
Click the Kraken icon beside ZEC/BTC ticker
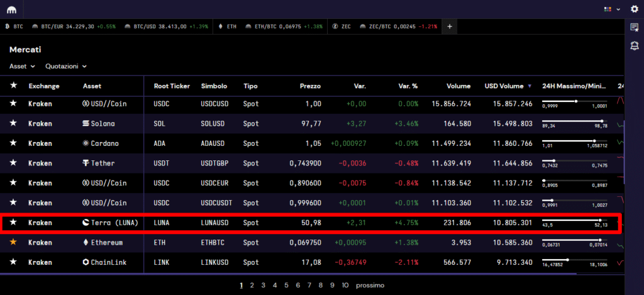point(363,26)
